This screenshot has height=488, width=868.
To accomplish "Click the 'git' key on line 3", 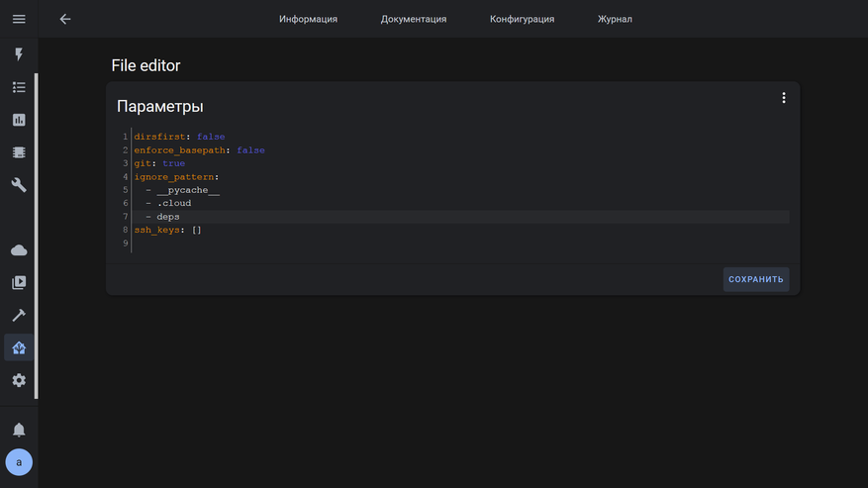I will [143, 163].
